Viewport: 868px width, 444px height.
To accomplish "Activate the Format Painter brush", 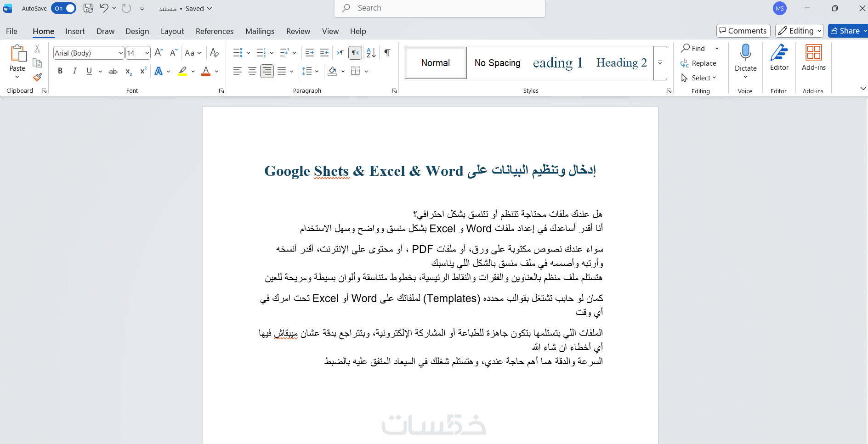I will pyautogui.click(x=37, y=77).
